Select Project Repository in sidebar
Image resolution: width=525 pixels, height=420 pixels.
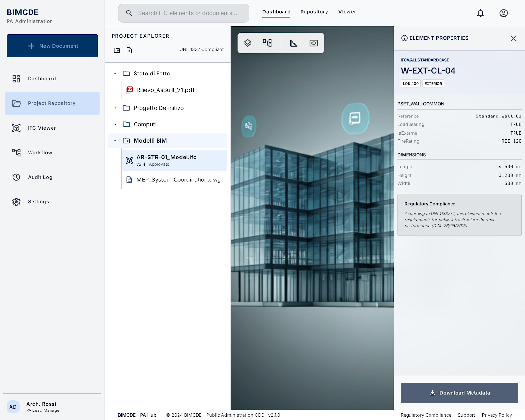tap(52, 103)
